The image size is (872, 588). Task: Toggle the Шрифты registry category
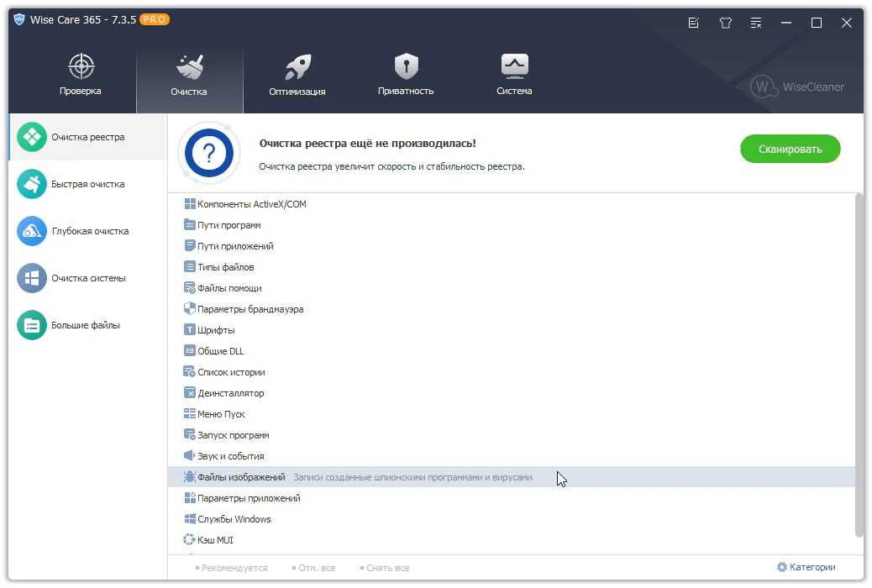pyautogui.click(x=215, y=330)
